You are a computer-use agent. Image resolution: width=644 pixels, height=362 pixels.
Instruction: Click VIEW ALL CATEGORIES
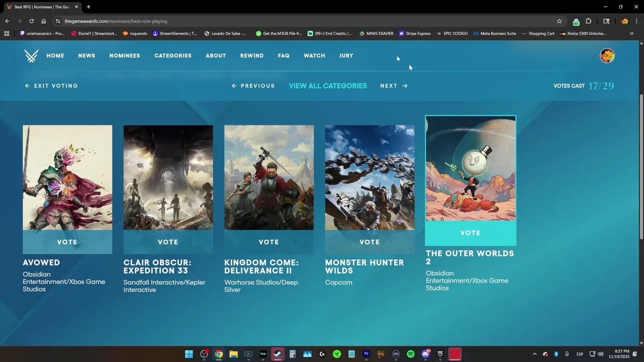(328, 86)
